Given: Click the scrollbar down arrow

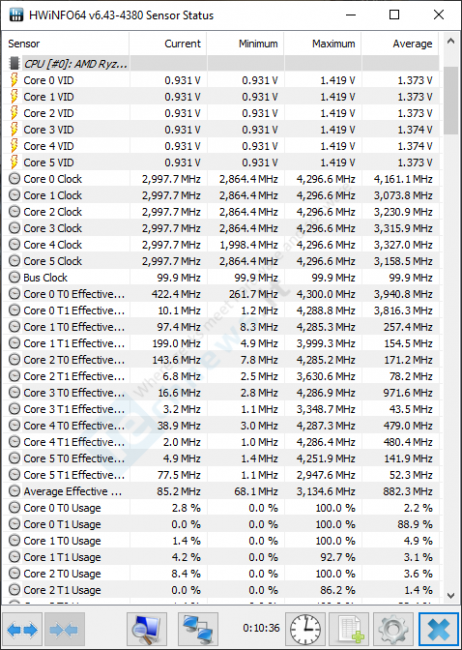Looking at the screenshot, I should point(451,595).
